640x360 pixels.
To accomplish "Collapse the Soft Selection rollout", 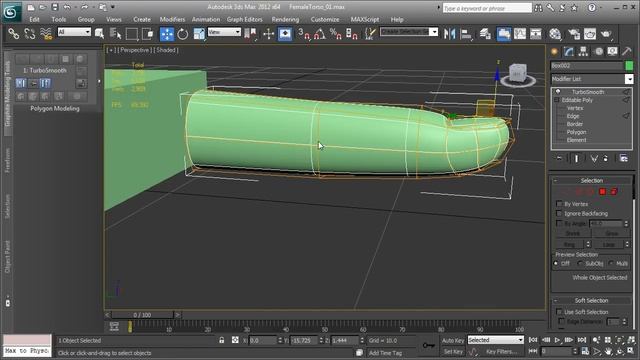I will tap(556, 300).
